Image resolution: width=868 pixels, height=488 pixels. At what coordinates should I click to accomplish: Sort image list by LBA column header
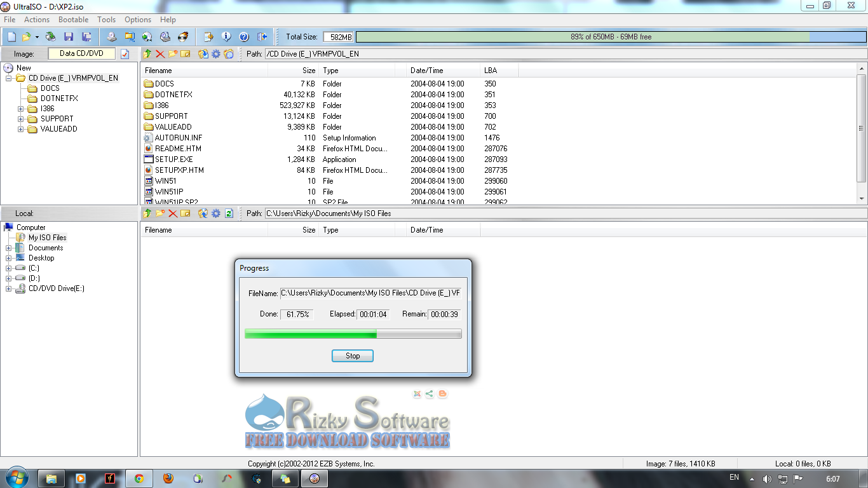click(x=499, y=71)
